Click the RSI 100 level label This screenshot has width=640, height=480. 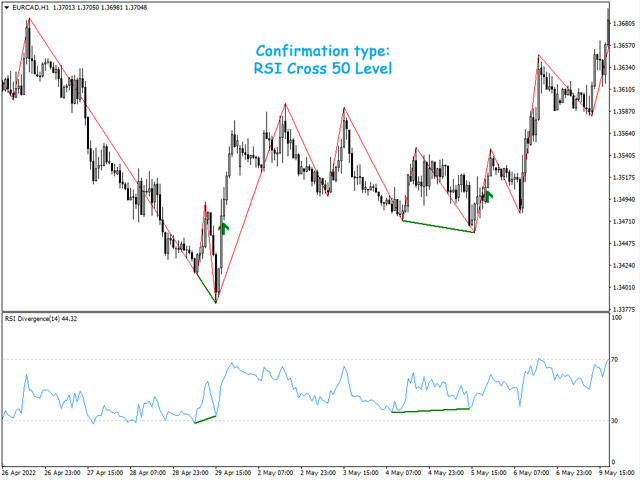click(617, 318)
